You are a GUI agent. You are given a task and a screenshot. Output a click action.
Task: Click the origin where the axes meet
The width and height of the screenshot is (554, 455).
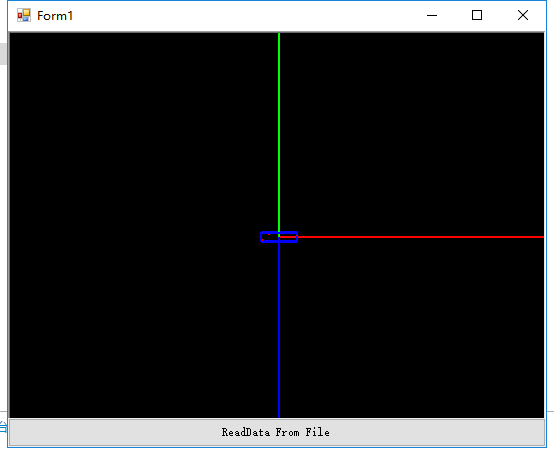coord(279,237)
